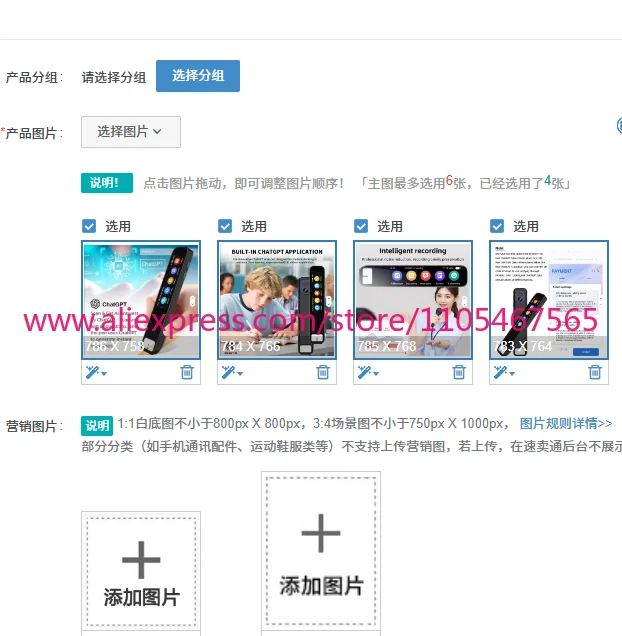Delete the 784 X 766 image with trash icon
The image size is (622, 636).
323,372
